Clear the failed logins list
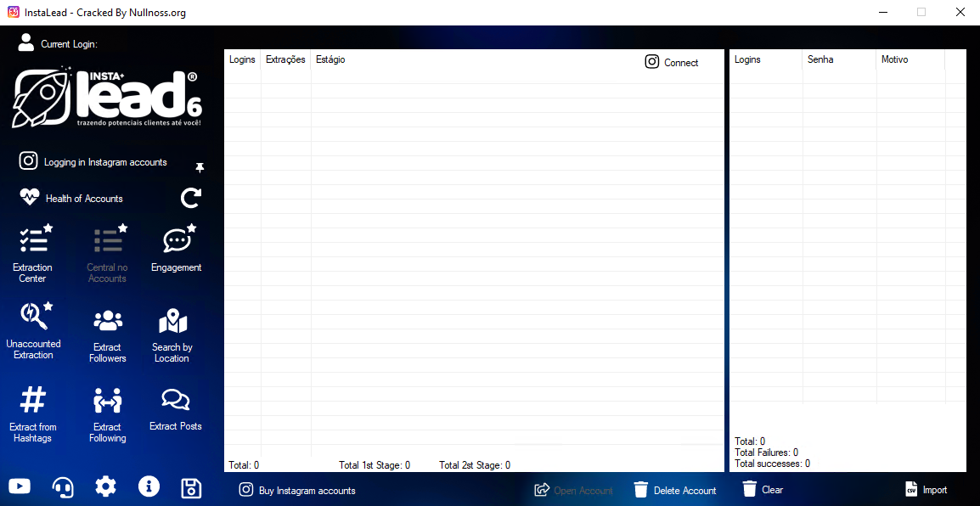This screenshot has height=506, width=980. tap(763, 490)
